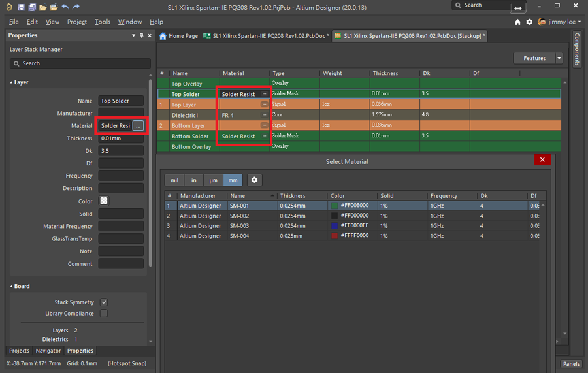Screen dimensions: 588x373
Task: Switch units to mil
Action: [174, 180]
